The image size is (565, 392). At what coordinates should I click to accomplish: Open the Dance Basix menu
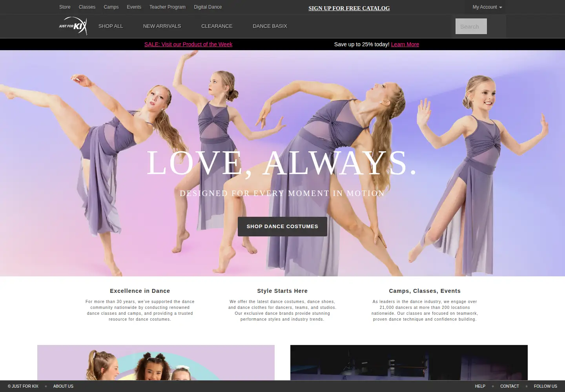click(270, 26)
